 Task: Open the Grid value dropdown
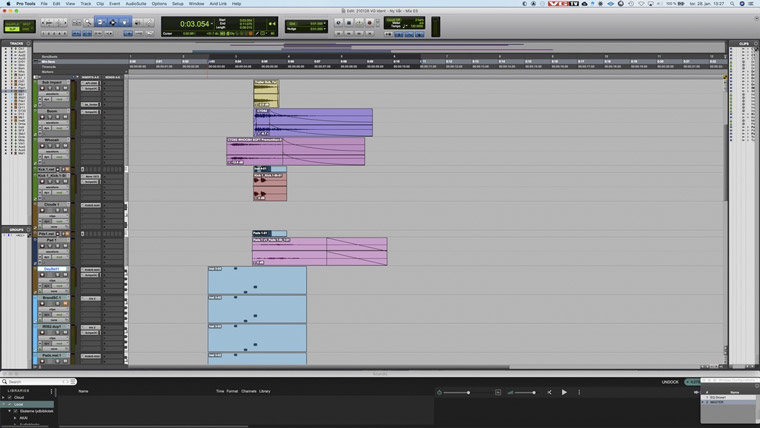coord(323,23)
